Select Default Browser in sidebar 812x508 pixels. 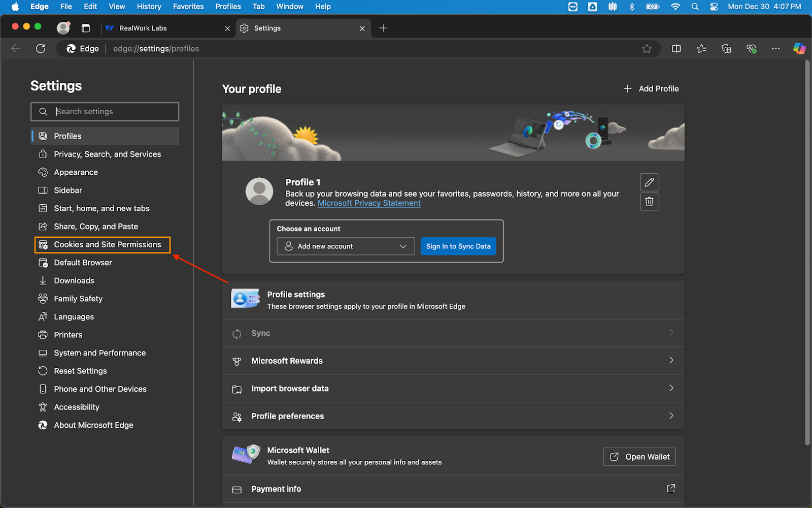click(105, 263)
